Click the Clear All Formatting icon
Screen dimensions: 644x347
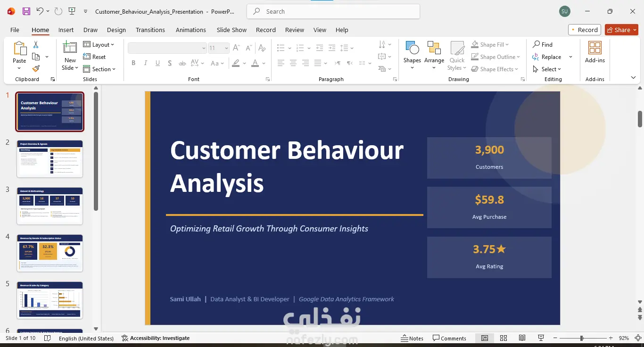[x=263, y=48]
